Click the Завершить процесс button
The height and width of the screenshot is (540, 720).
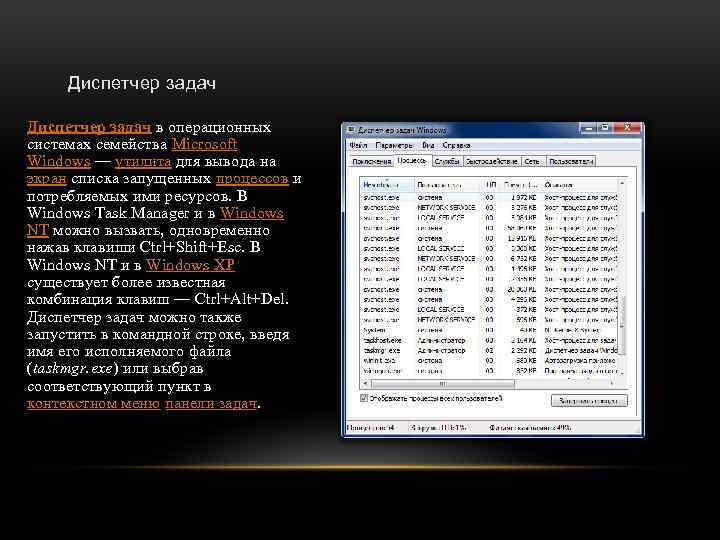589,401
